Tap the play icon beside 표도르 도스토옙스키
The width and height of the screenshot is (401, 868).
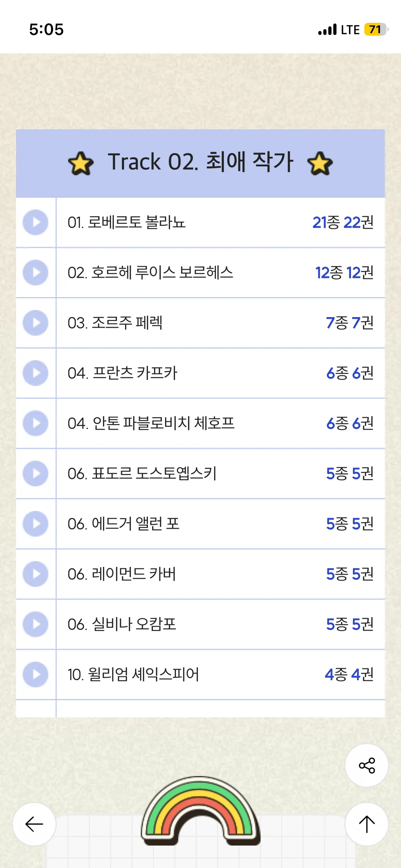[x=35, y=474]
